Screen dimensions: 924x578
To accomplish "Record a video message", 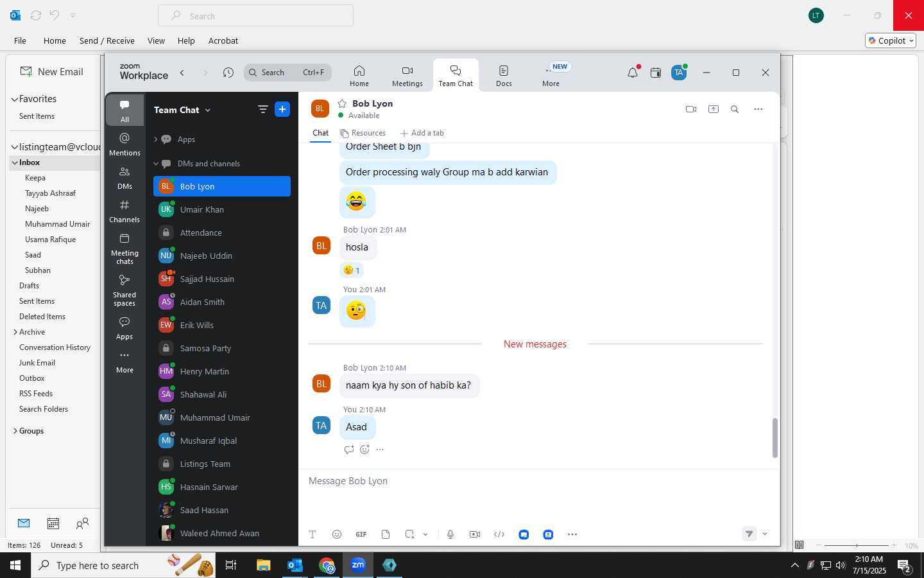I will coord(475,534).
